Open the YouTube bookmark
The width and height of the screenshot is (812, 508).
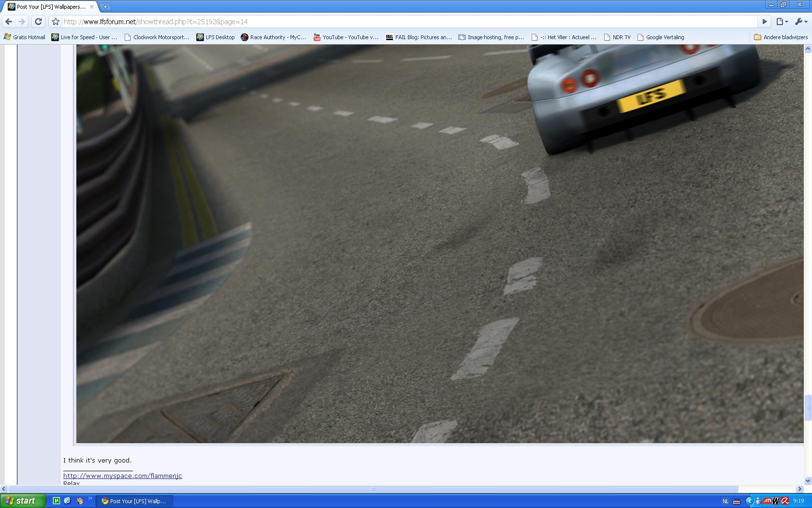click(346, 37)
